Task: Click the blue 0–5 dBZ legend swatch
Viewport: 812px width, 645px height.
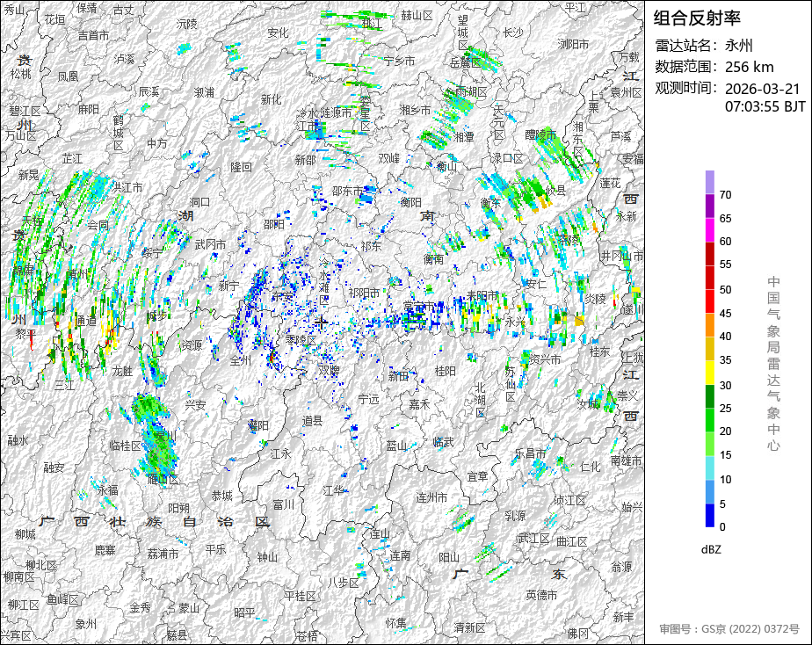Action: coord(710,516)
